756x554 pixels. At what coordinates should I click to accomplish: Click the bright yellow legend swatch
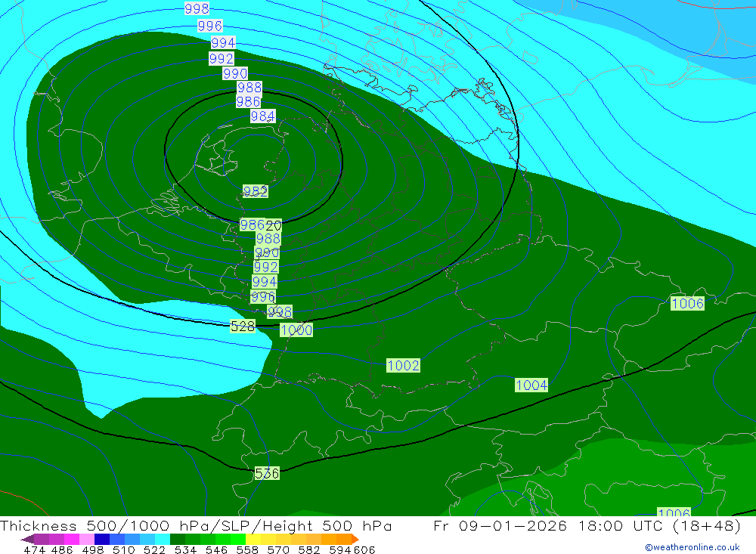[253, 539]
